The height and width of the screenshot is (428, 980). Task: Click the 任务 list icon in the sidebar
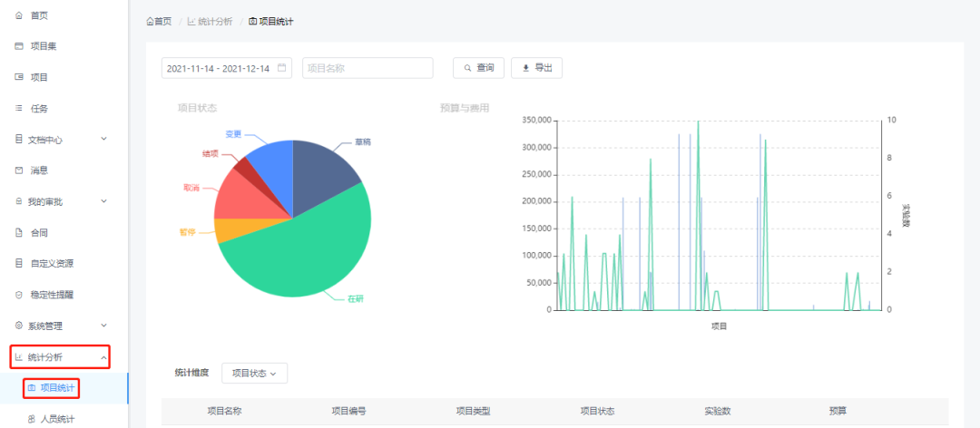(19, 108)
